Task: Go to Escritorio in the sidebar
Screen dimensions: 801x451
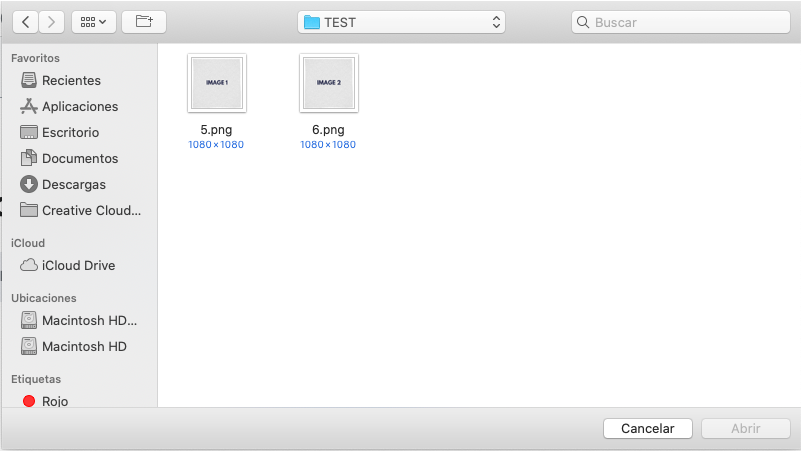Action: coord(70,132)
